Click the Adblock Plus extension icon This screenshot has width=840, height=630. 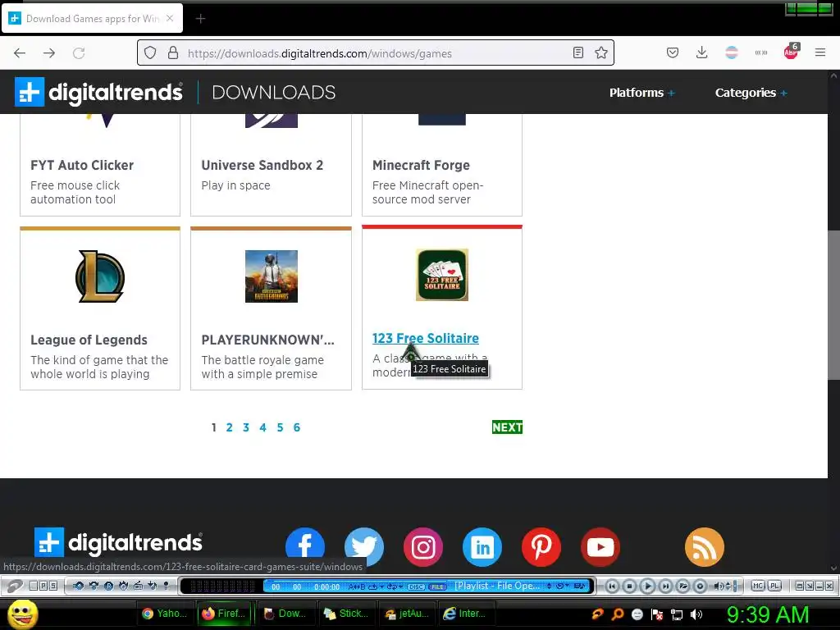(791, 52)
